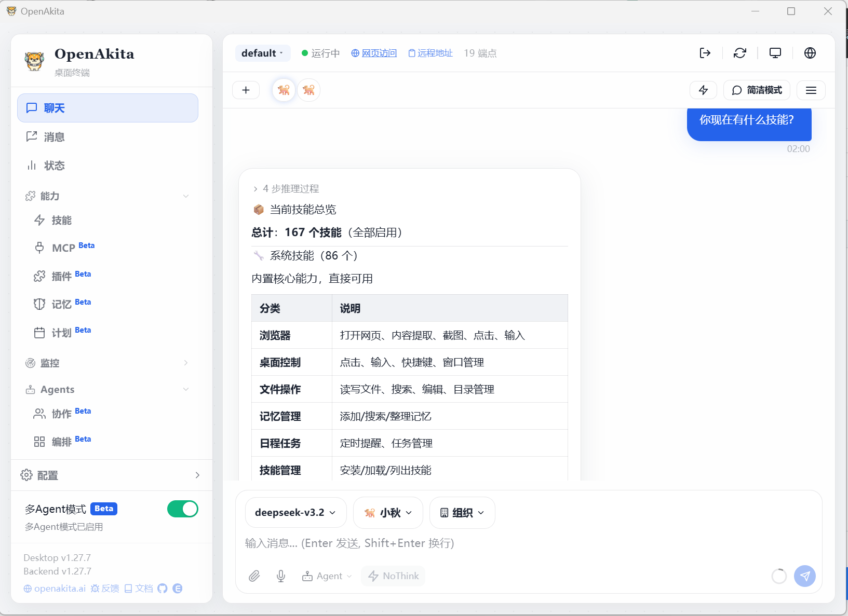Click the 浏览器 cell in the skills table
This screenshot has height=616, width=848.
(292, 335)
